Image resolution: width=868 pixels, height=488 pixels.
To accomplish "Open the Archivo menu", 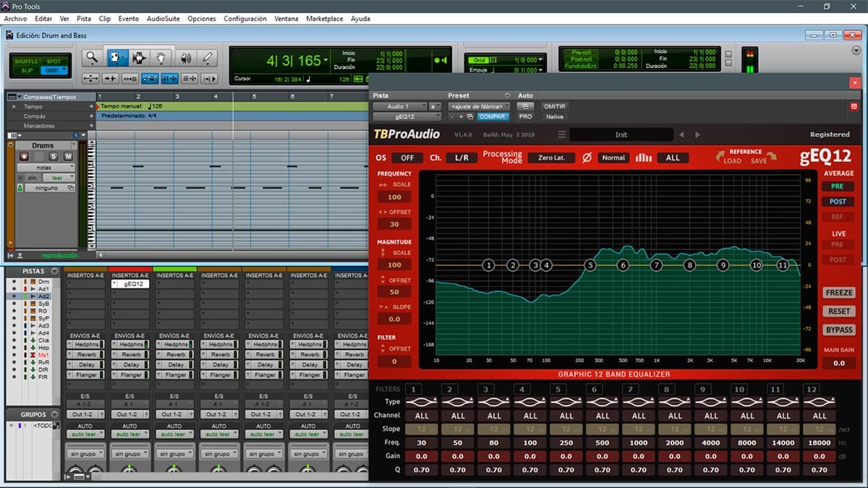I will (x=15, y=19).
